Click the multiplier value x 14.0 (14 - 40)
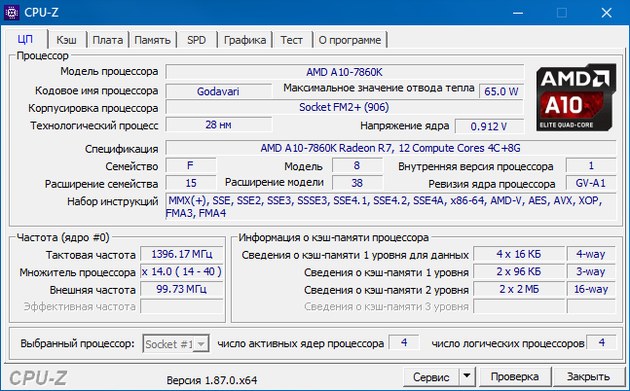 pos(182,272)
